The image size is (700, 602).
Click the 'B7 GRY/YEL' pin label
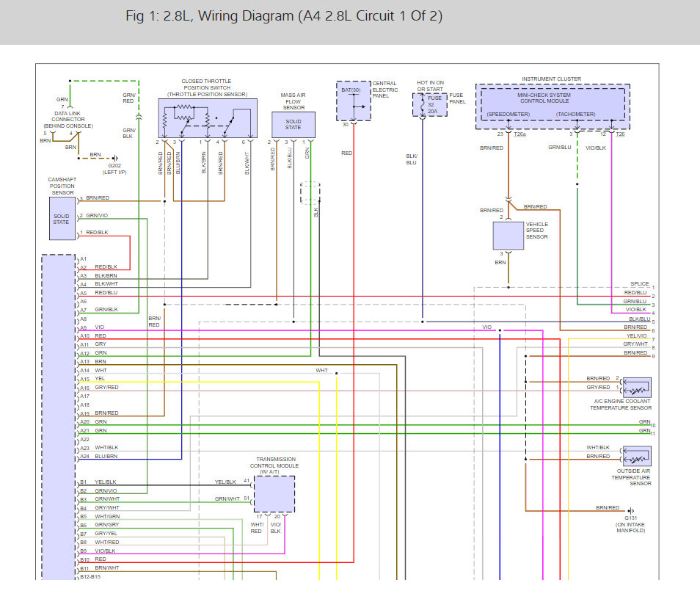point(99,534)
